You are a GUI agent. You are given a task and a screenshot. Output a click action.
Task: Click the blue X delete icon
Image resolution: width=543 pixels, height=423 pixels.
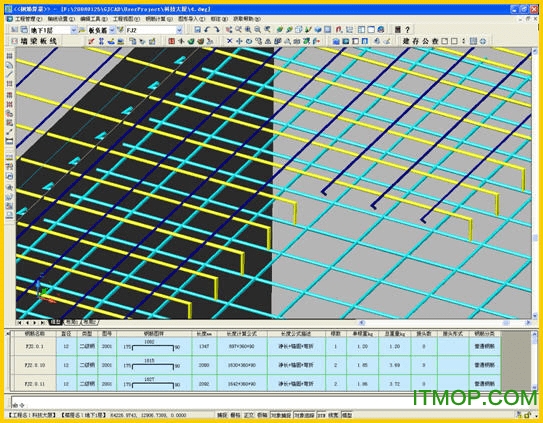(x=229, y=41)
